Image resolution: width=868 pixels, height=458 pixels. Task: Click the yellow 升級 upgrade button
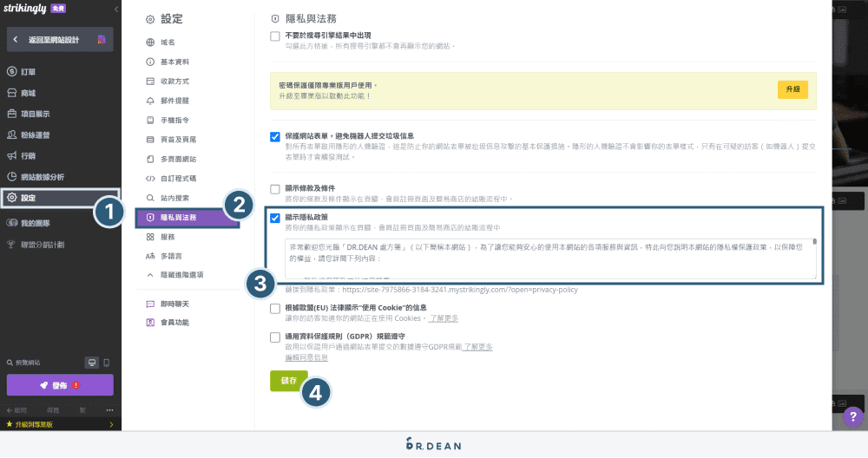(x=792, y=89)
